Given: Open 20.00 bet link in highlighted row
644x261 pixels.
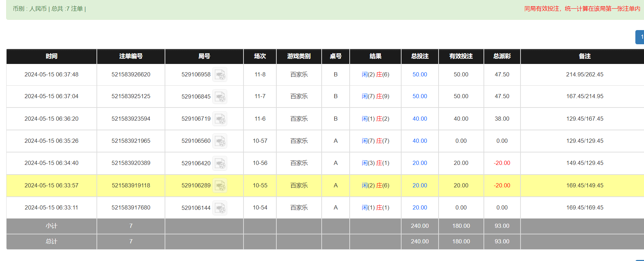Looking at the screenshot, I should click(420, 186).
